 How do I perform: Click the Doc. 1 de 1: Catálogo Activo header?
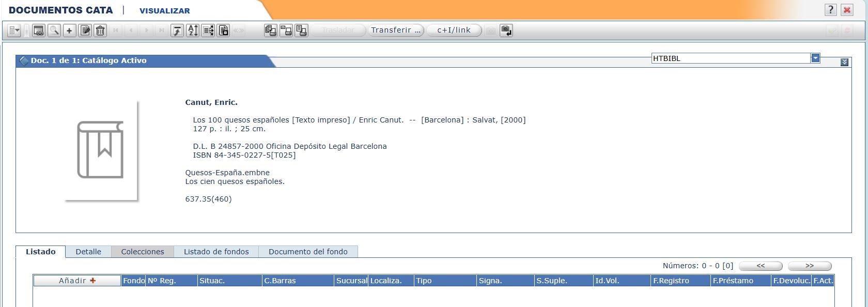pyautogui.click(x=88, y=60)
